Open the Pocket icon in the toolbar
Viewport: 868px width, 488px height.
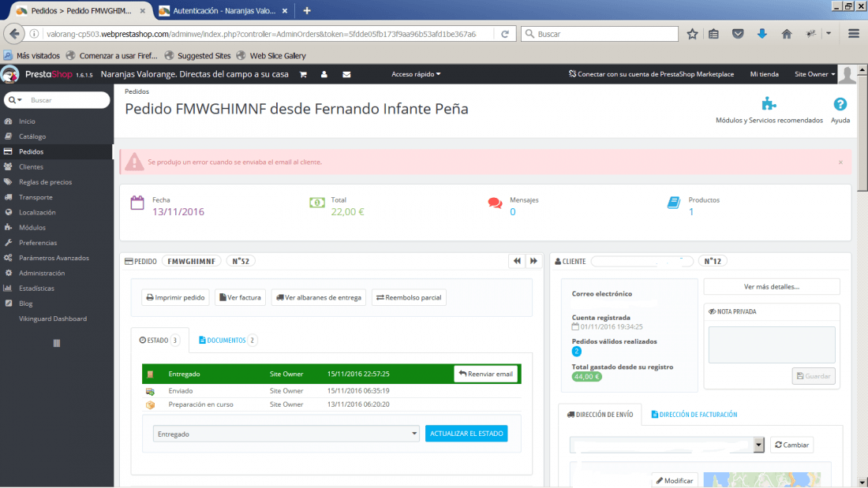738,34
